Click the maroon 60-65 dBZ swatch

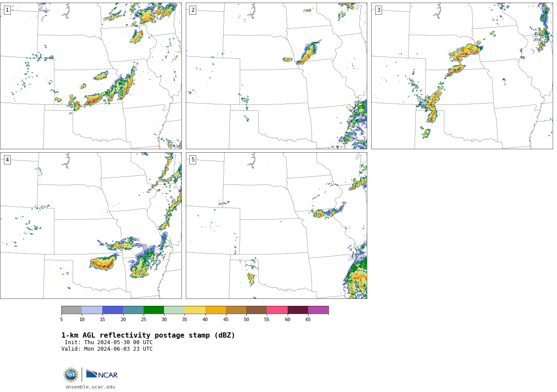point(298,310)
